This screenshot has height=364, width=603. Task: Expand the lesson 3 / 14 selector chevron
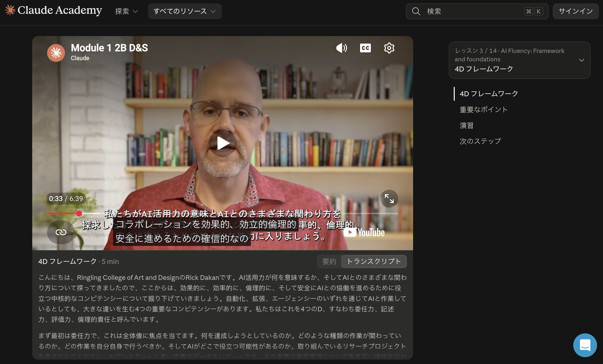coord(581,60)
